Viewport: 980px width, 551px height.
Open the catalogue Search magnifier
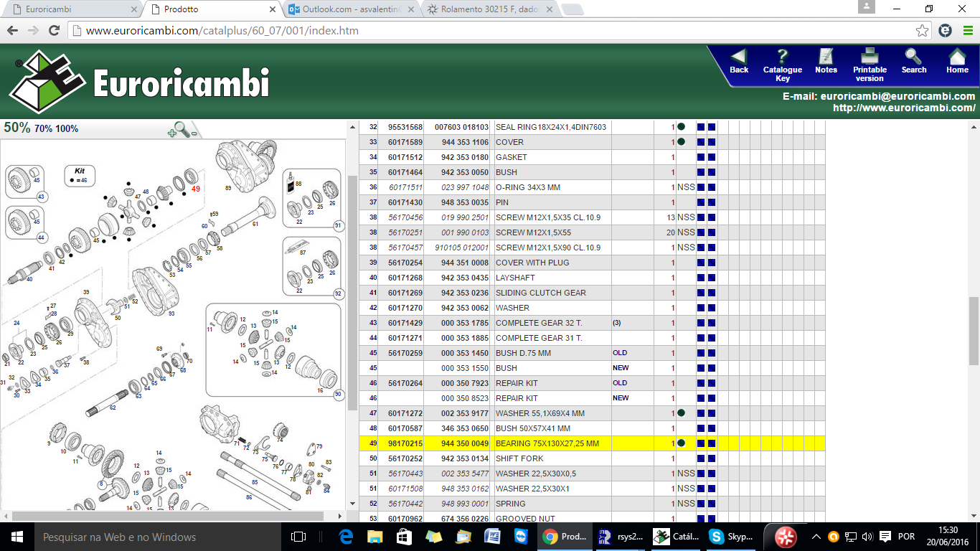pyautogui.click(x=913, y=57)
